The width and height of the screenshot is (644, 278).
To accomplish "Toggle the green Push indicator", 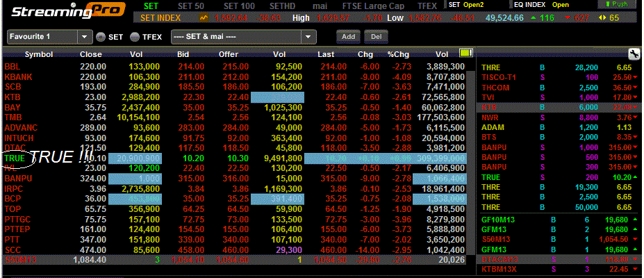I will coord(618,4).
